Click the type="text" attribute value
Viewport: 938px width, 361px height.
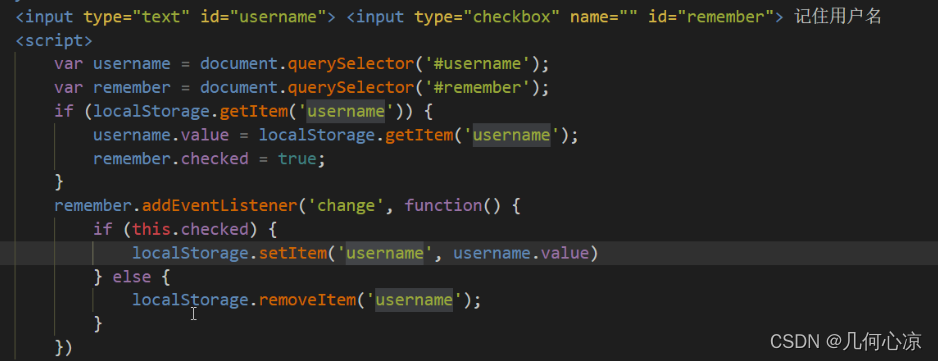162,17
